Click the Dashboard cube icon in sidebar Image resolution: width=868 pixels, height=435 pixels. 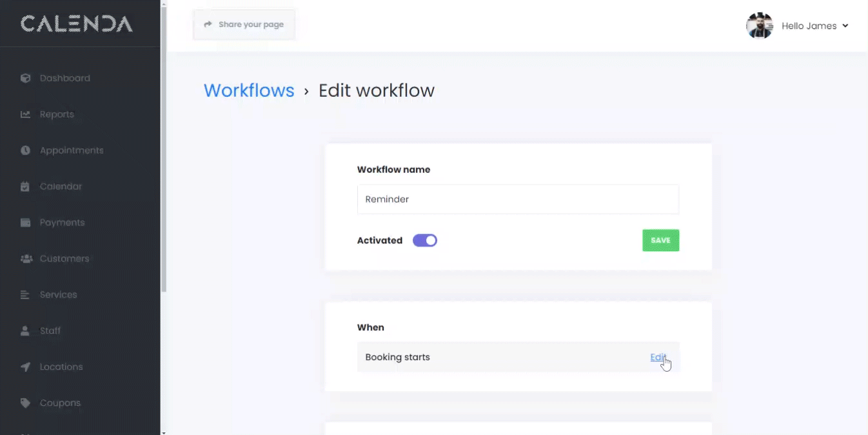click(26, 78)
